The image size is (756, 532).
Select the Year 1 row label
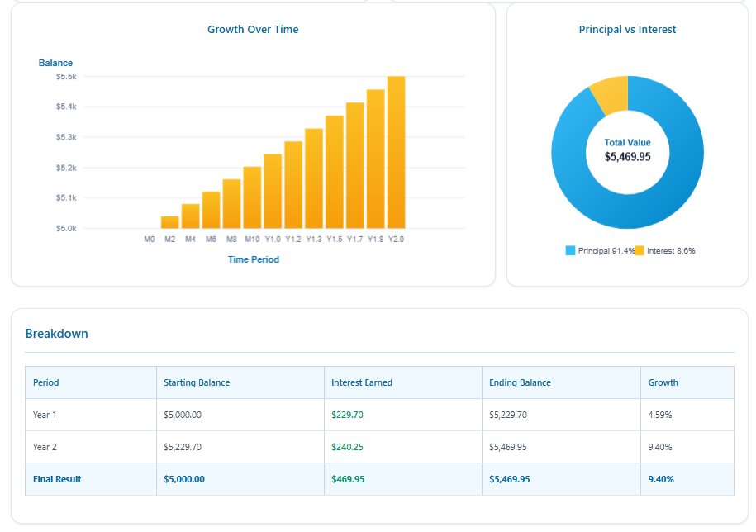pos(45,415)
